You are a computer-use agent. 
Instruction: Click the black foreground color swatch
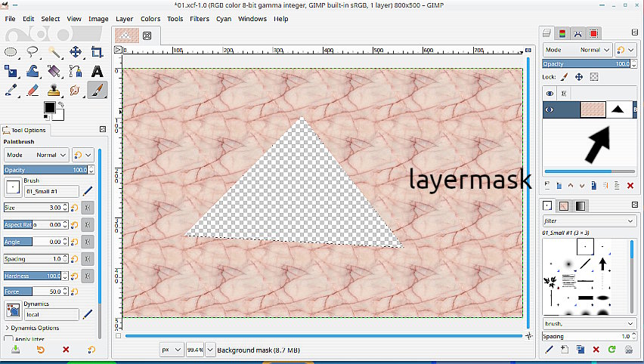[50, 107]
